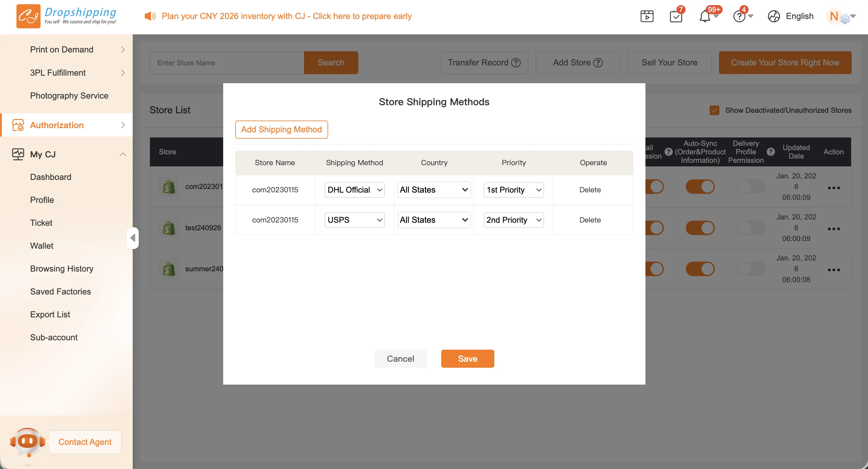Click the task checklist icon with badge

tap(676, 16)
